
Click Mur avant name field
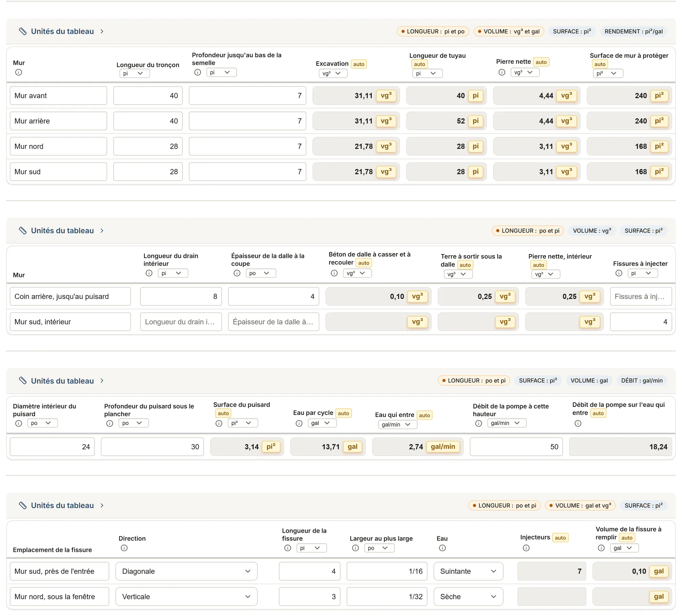[x=58, y=96]
